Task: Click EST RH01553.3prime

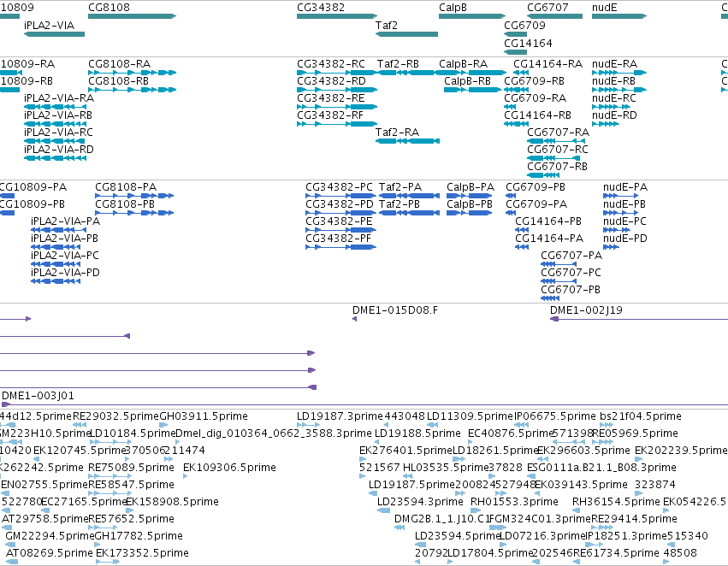Action: 514,502
